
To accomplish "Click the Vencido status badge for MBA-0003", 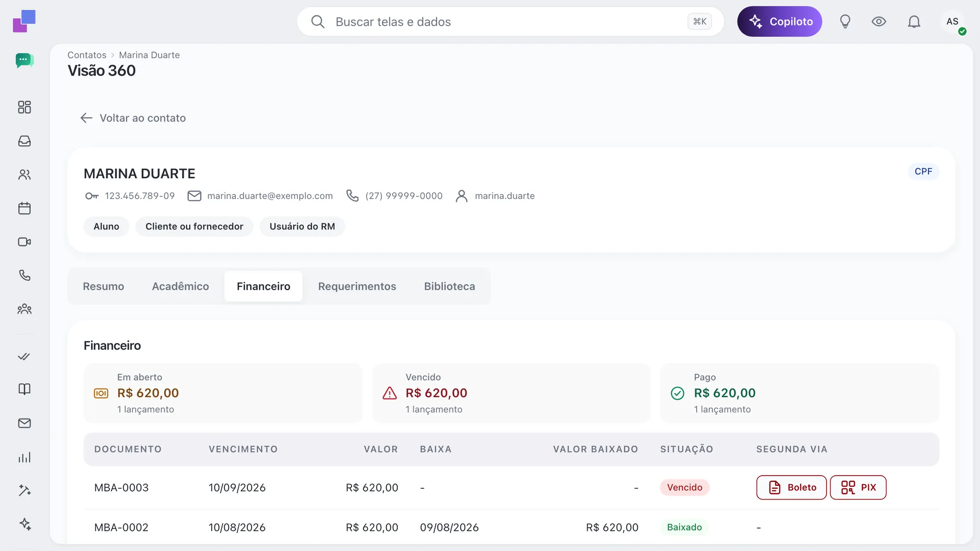I will 685,488.
